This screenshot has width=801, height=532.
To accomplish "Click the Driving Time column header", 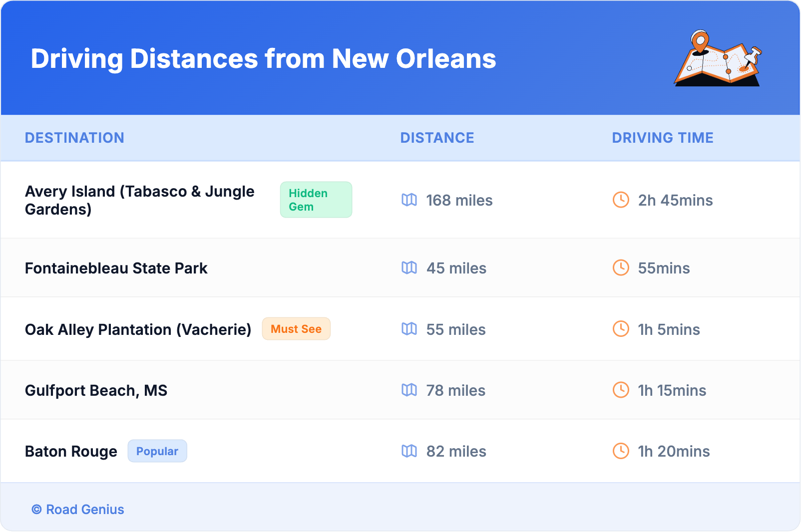I will pyautogui.click(x=663, y=138).
